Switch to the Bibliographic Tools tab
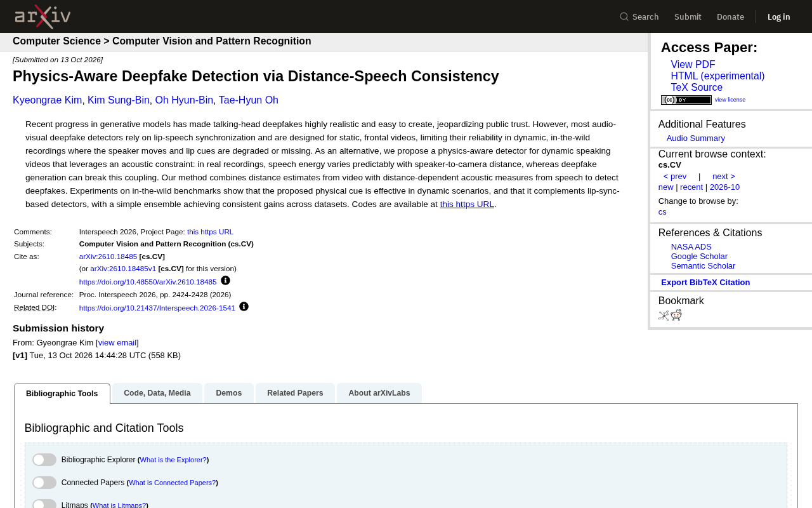 coord(62,394)
